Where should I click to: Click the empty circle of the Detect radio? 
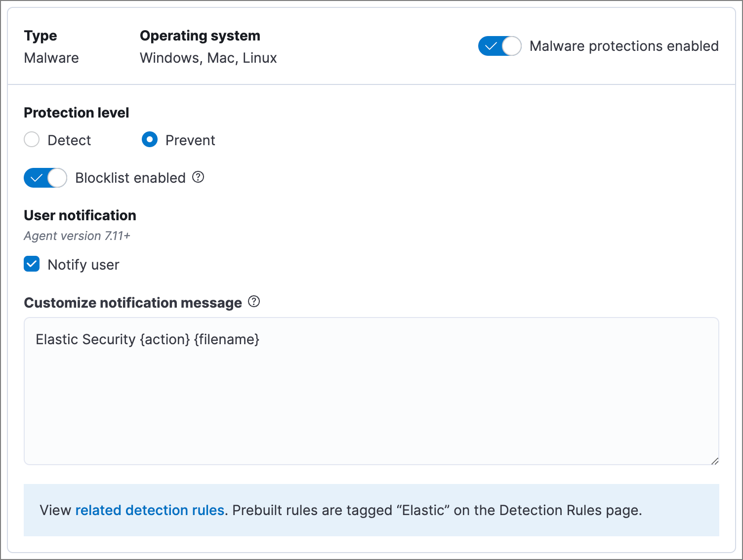tap(32, 140)
